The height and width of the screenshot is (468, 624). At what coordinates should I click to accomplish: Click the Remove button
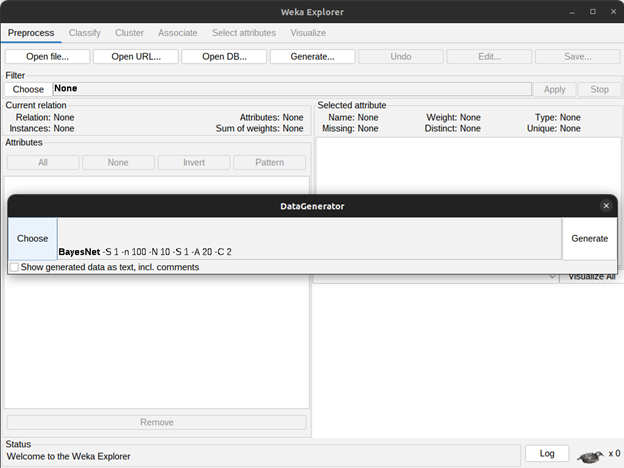coord(157,422)
